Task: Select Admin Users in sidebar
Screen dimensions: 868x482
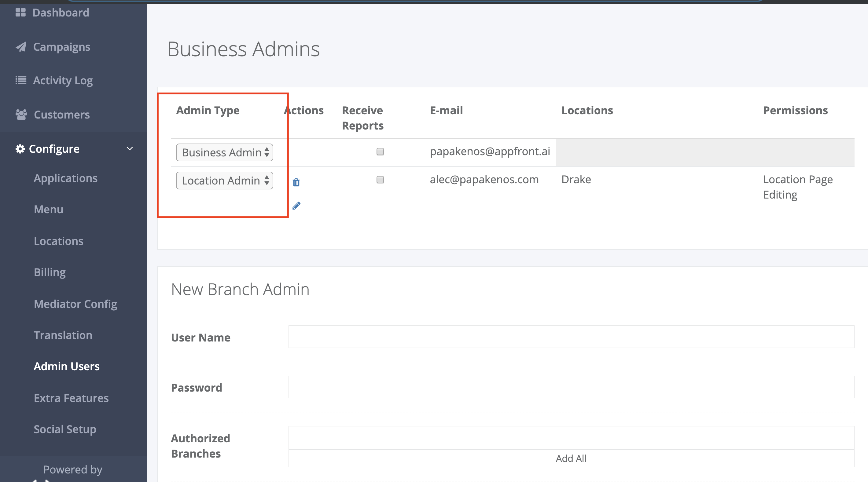Action: pos(67,366)
